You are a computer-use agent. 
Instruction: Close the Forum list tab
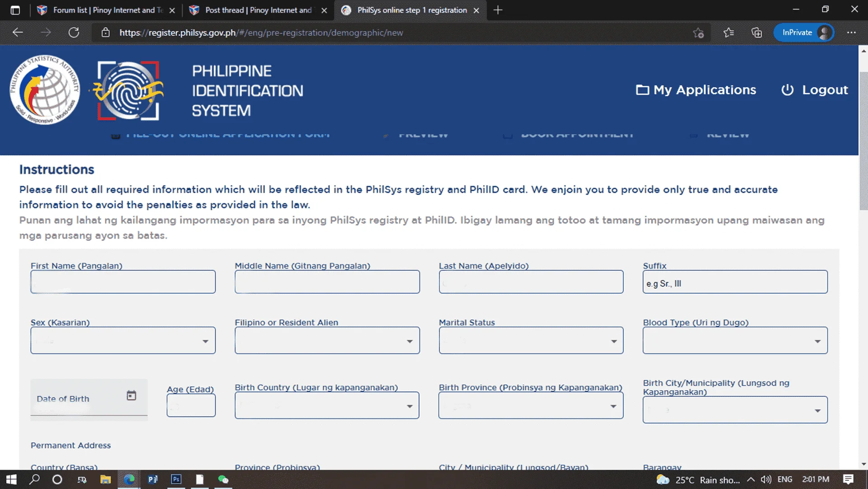click(172, 10)
